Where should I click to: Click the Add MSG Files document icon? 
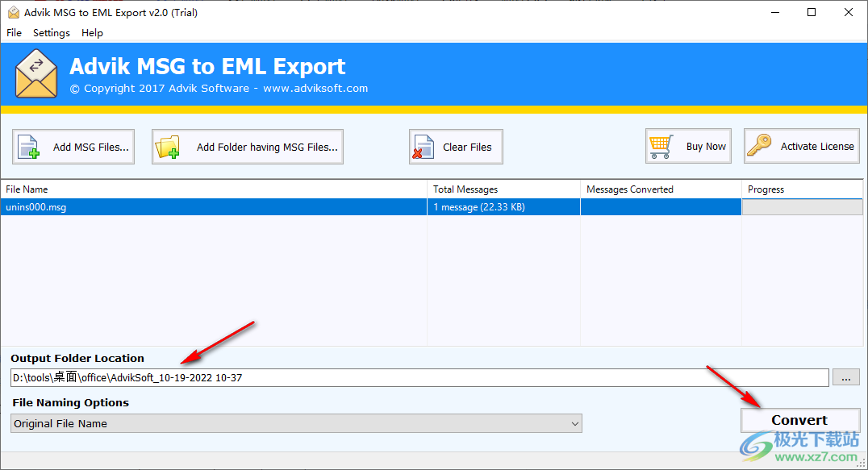pos(28,147)
